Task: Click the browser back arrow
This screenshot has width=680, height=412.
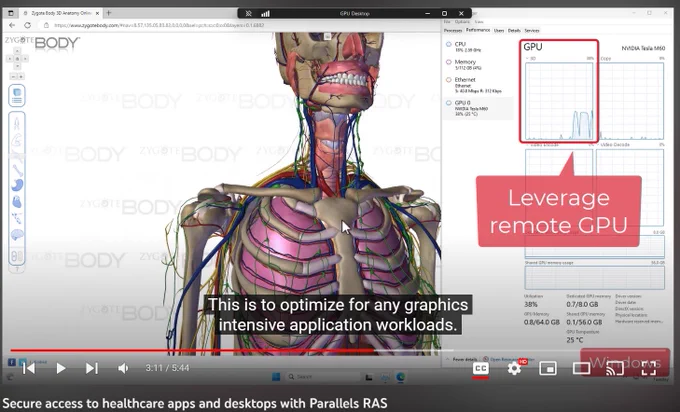Action: click(x=12, y=25)
